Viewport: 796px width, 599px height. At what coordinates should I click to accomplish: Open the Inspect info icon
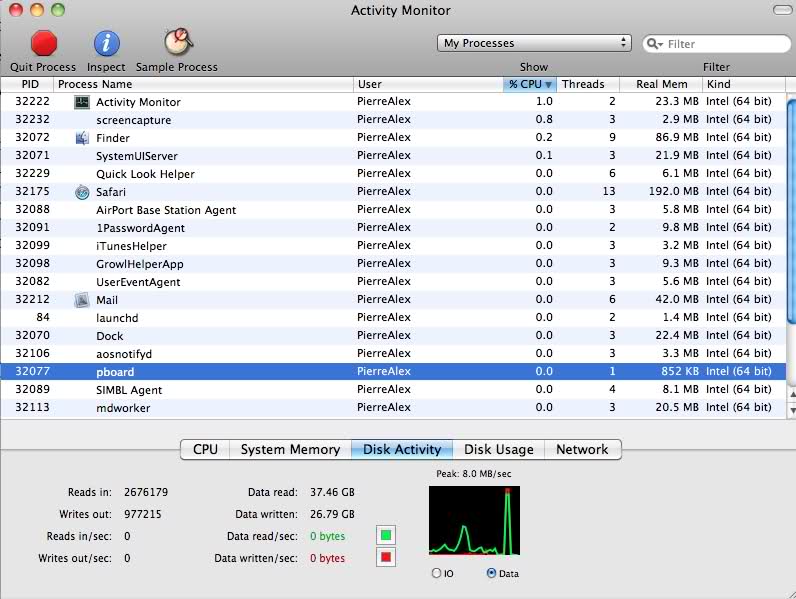click(106, 43)
